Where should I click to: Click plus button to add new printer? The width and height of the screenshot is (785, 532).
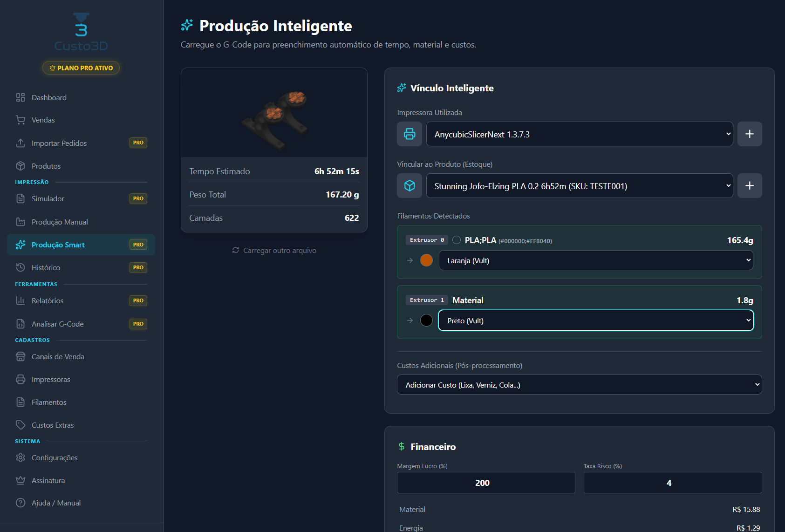749,134
